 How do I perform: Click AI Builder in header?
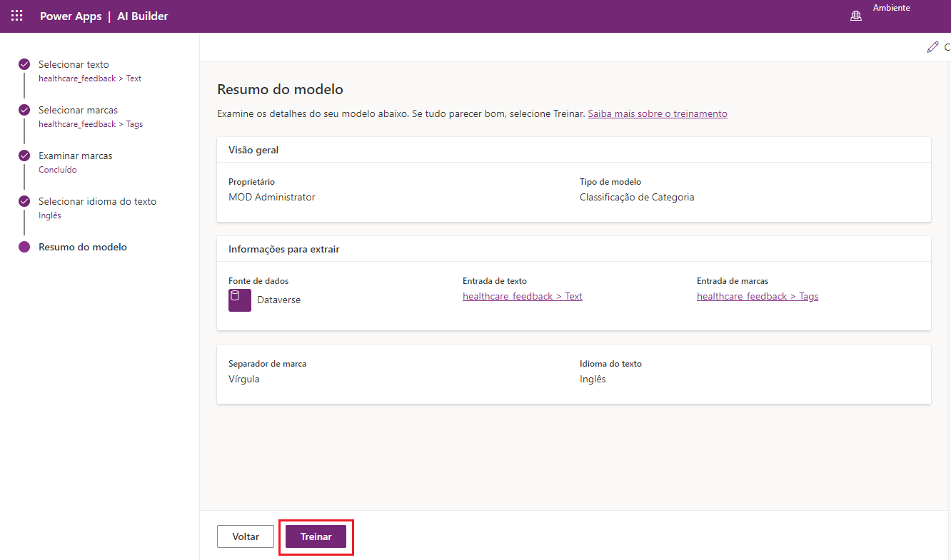(x=143, y=16)
